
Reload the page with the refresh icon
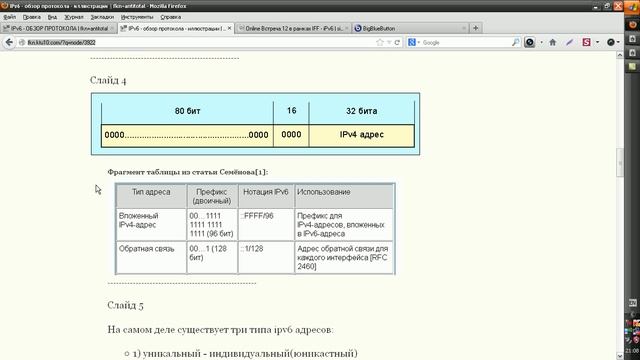point(397,42)
